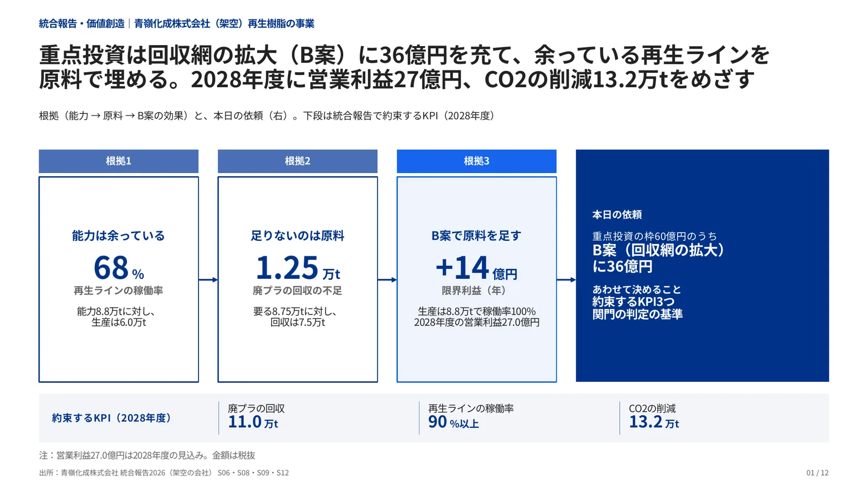The width and height of the screenshot is (868, 488).
Task: Click the 根拠1 header box
Action: pyautogui.click(x=118, y=161)
